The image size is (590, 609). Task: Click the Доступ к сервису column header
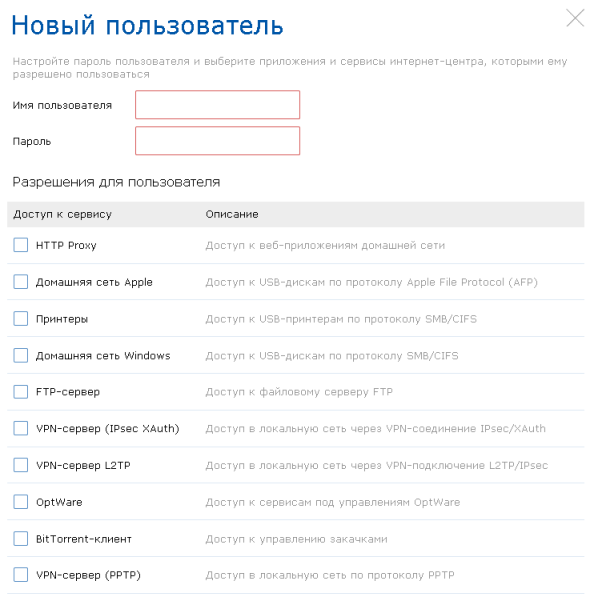(x=62, y=214)
